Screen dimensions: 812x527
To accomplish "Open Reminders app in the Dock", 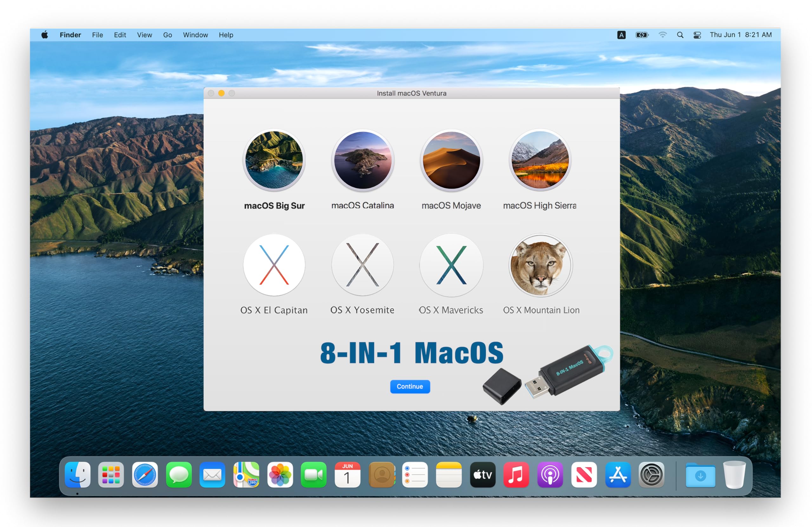I will pos(415,475).
